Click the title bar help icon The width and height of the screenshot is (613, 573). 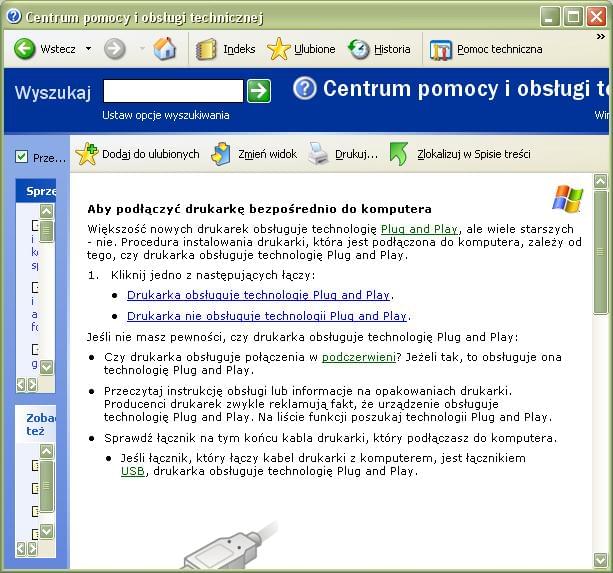(x=14, y=16)
